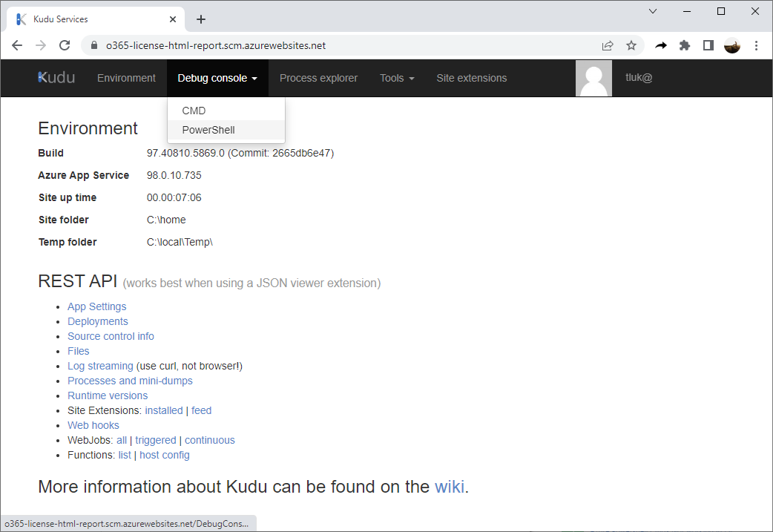Click the Kudu logo in navbar
This screenshot has width=773, height=532.
56,78
